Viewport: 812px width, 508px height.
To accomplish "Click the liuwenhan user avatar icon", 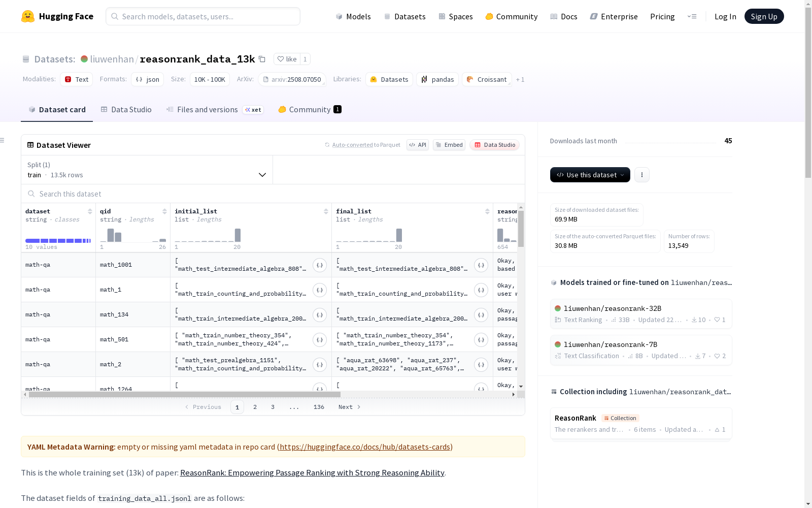I will 84,59.
